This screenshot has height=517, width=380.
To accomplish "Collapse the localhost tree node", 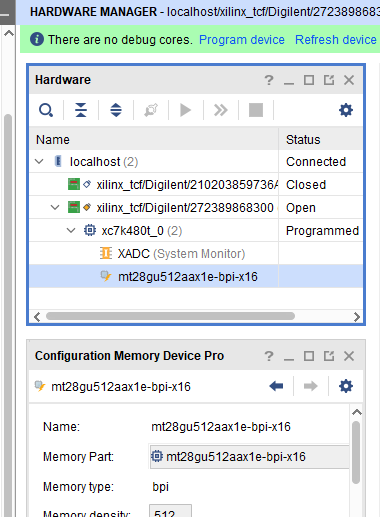I will coord(39,162).
